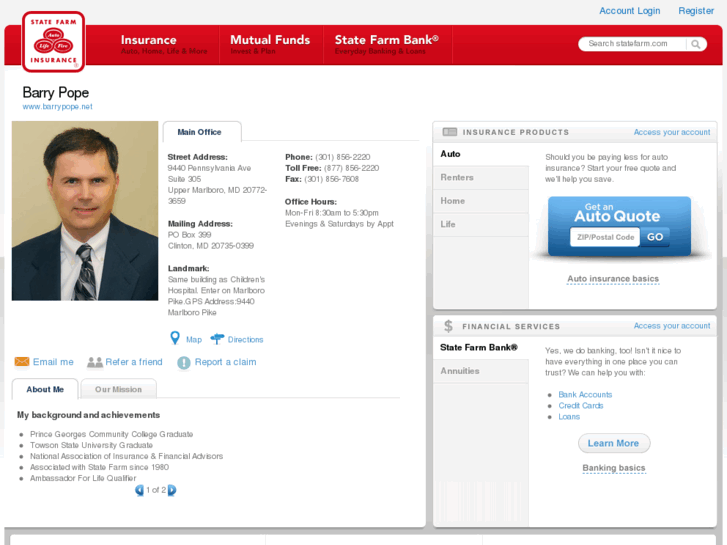Select the Main Office tab
Screen dimensions: 727x545
point(202,132)
